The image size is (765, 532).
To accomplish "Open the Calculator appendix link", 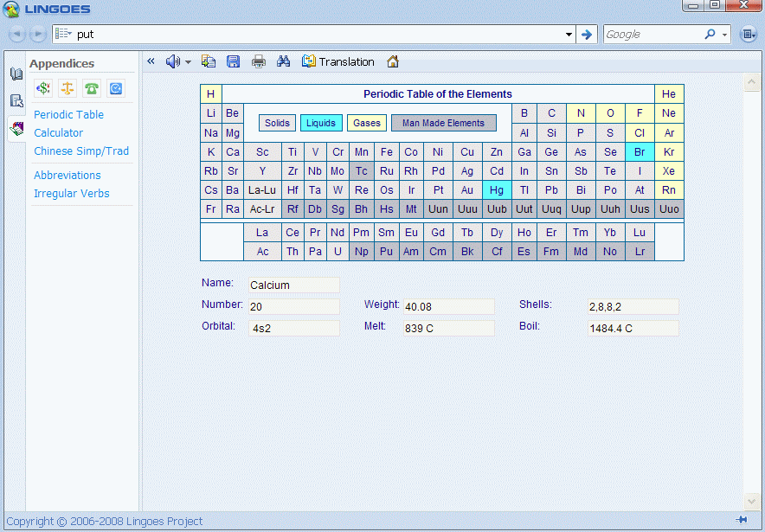I will (x=58, y=133).
